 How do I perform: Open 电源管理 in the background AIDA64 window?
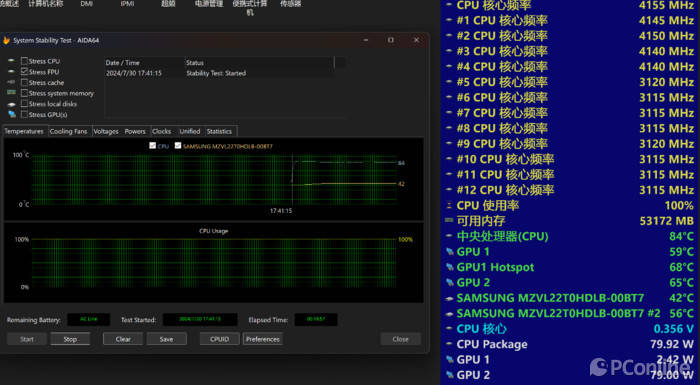pos(208,4)
